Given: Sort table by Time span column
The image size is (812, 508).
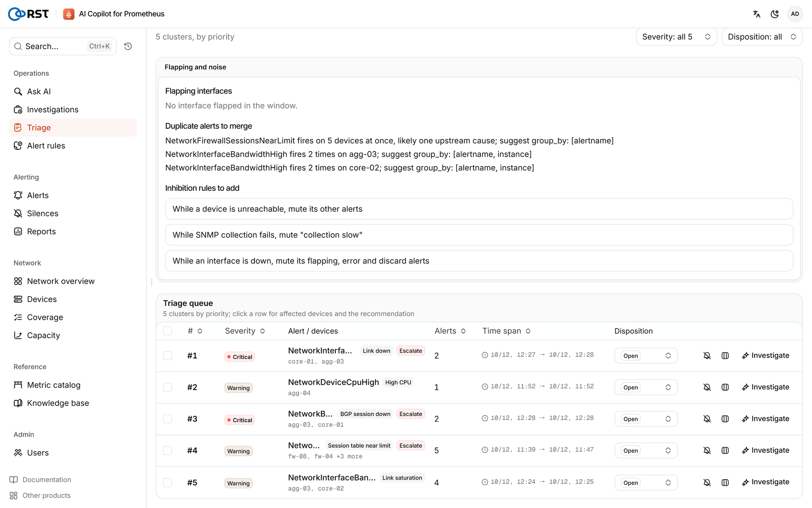Looking at the screenshot, I should (x=506, y=331).
